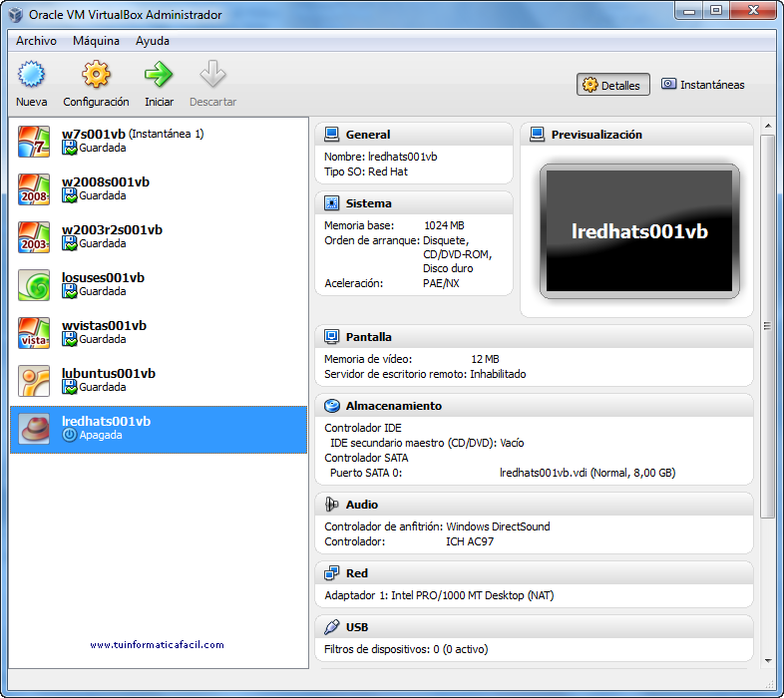The width and height of the screenshot is (784, 698).
Task: Click the Tipo SO Red Hat text
Action: [x=366, y=172]
